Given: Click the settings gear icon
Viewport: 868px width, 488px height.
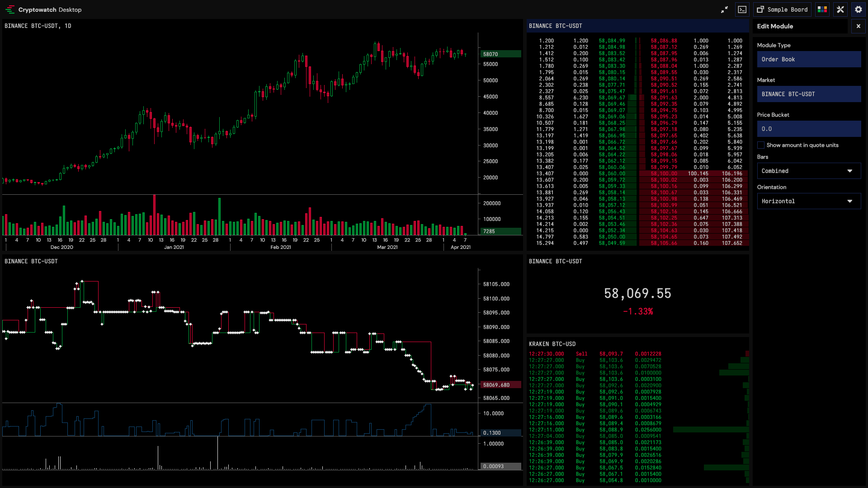Looking at the screenshot, I should (859, 9).
